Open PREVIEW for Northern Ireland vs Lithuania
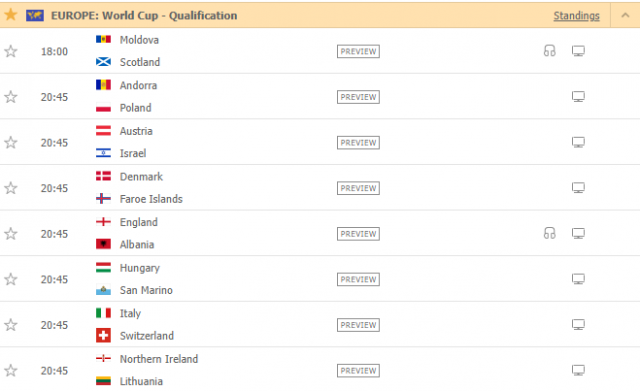 point(358,371)
